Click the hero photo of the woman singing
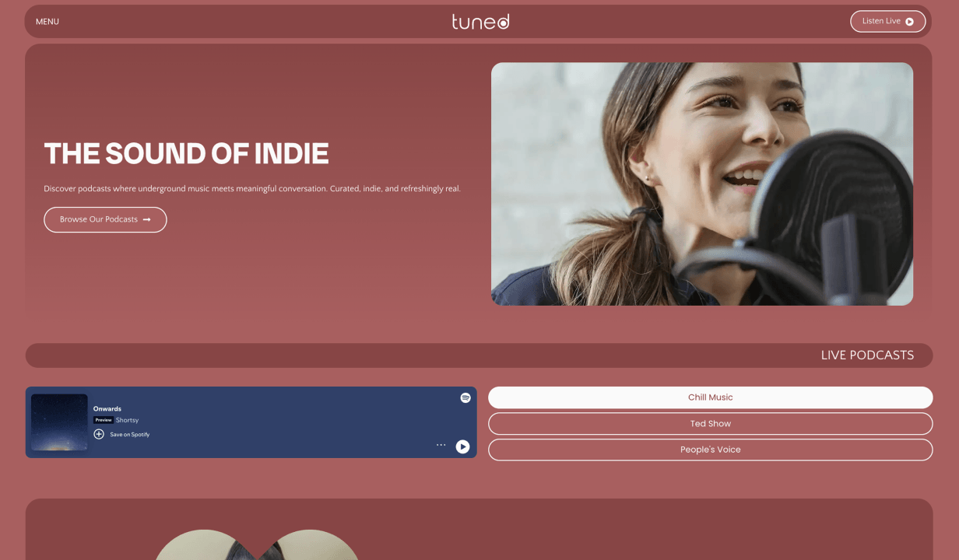This screenshot has height=560, width=959. (x=702, y=184)
